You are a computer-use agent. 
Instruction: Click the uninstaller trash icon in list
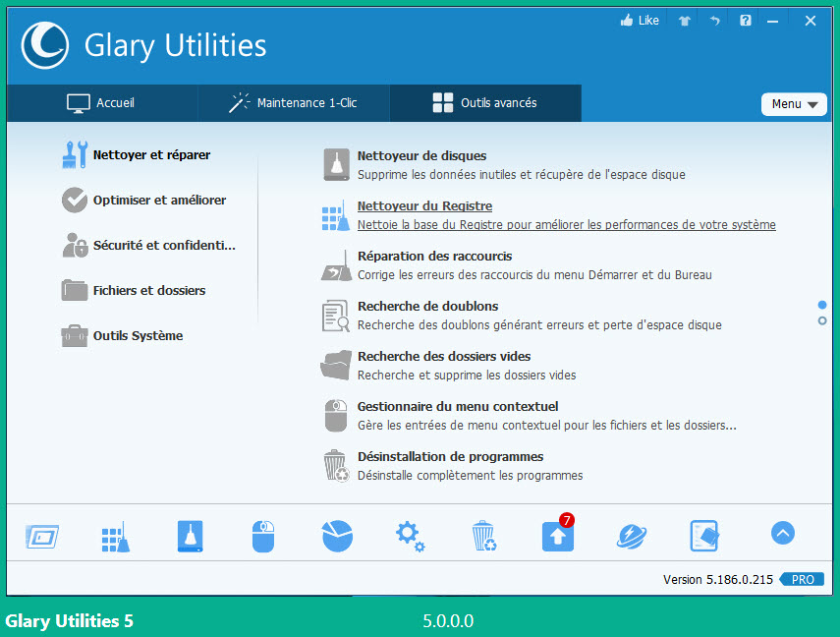pos(336,465)
